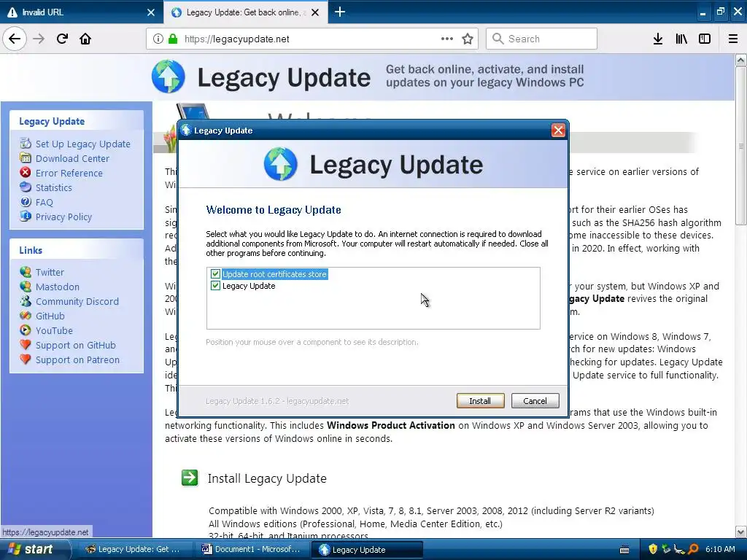Click the Download Center folder icon
Screen dimensions: 747x560
(26, 157)
